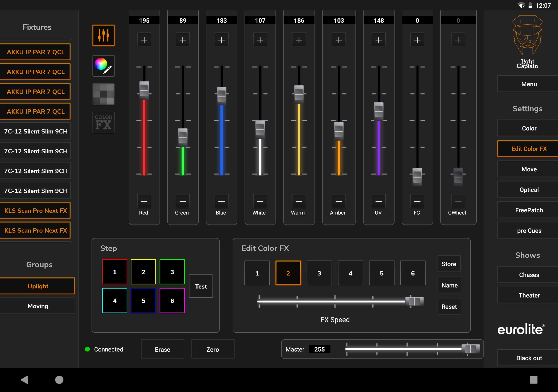Decrease Green channel with minus button
558x392 pixels.
(x=183, y=201)
